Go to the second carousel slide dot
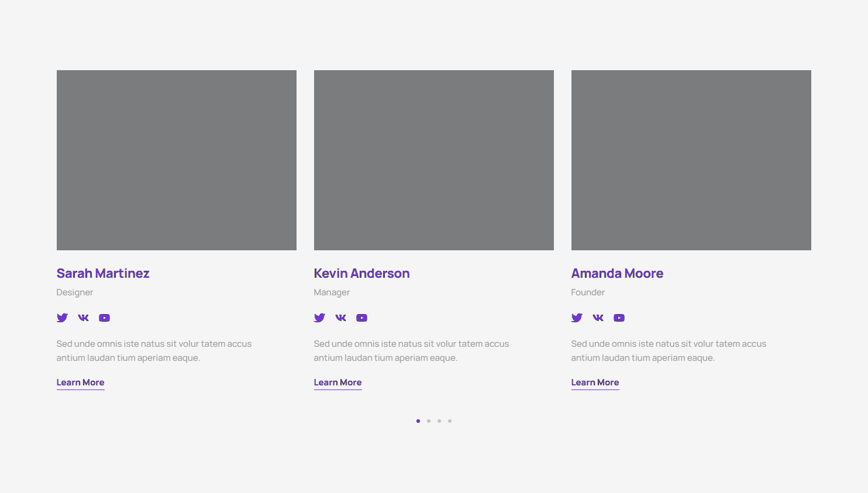The width and height of the screenshot is (868, 493). click(x=429, y=421)
